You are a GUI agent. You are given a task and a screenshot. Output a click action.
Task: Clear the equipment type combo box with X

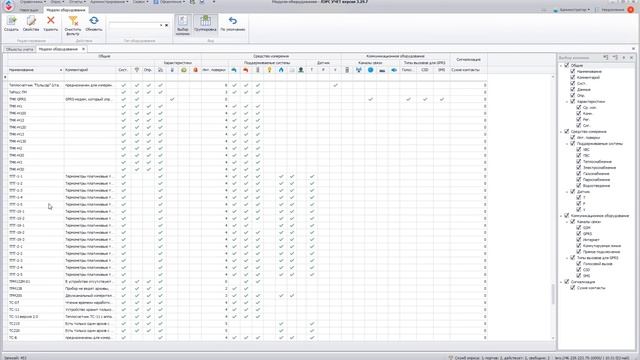click(x=167, y=25)
